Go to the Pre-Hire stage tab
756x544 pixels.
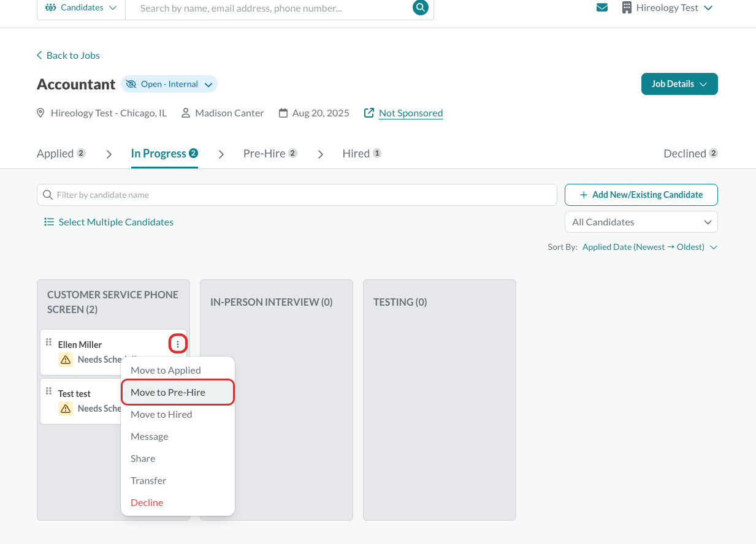(270, 153)
